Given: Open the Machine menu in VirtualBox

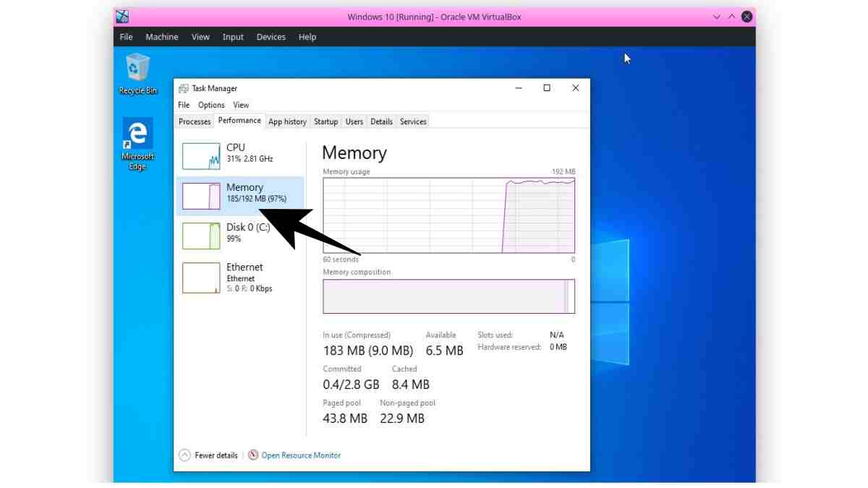Looking at the screenshot, I should (x=161, y=37).
